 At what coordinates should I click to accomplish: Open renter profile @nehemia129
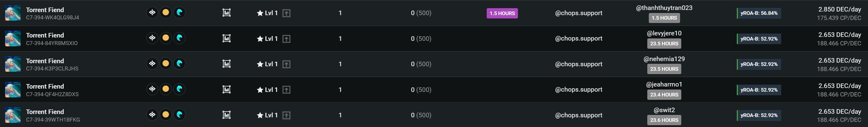pos(664,59)
